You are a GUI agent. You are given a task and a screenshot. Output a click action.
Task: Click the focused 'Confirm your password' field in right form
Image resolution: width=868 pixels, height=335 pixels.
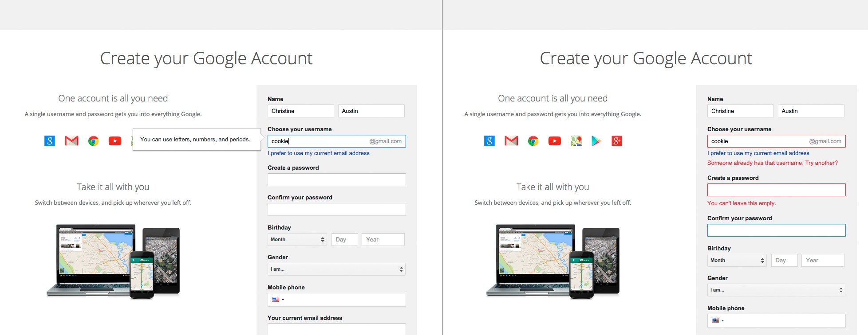pyautogui.click(x=777, y=230)
